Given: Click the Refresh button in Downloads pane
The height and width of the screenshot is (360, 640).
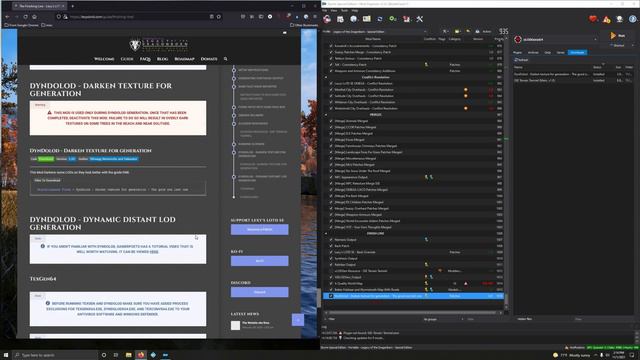Looking at the screenshot, I should point(522,60).
